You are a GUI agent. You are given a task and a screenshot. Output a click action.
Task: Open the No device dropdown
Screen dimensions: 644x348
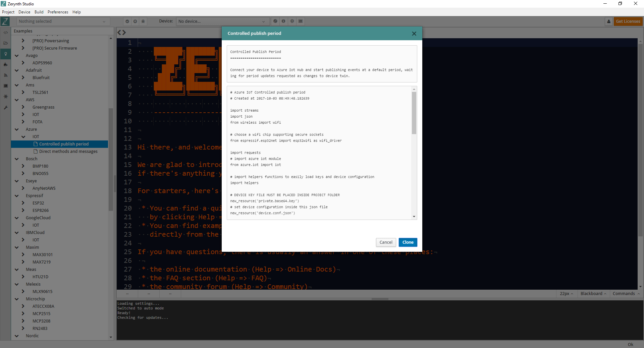pos(223,21)
